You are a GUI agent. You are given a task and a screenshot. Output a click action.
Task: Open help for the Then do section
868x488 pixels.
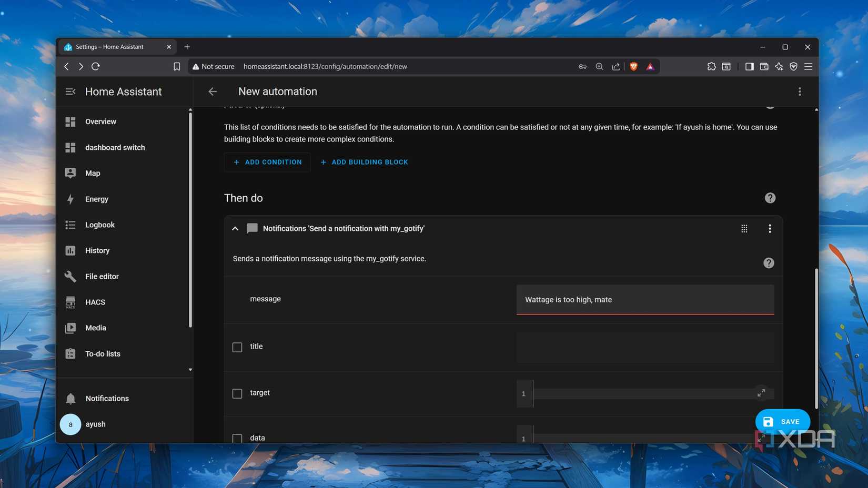(x=770, y=198)
